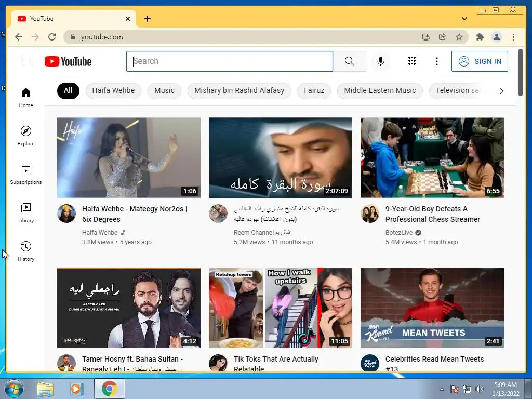The image size is (532, 399).
Task: Go to Home in the sidebar
Action: coord(26,97)
